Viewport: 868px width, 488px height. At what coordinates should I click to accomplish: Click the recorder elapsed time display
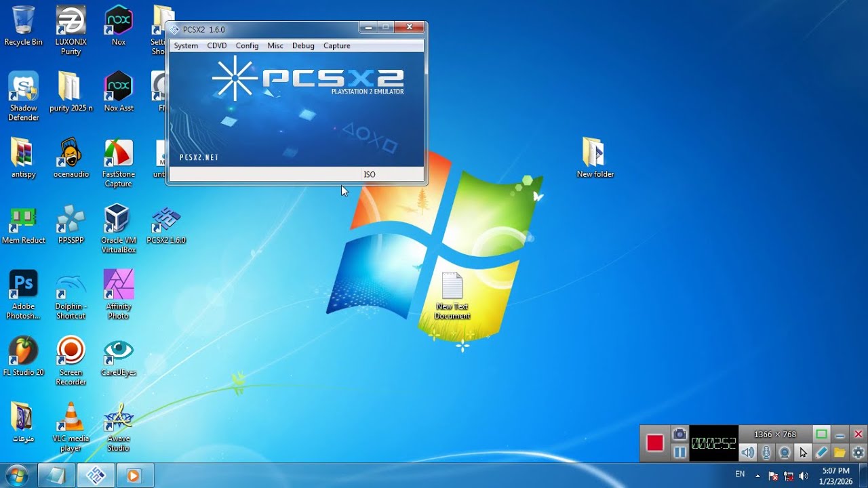coord(713,443)
